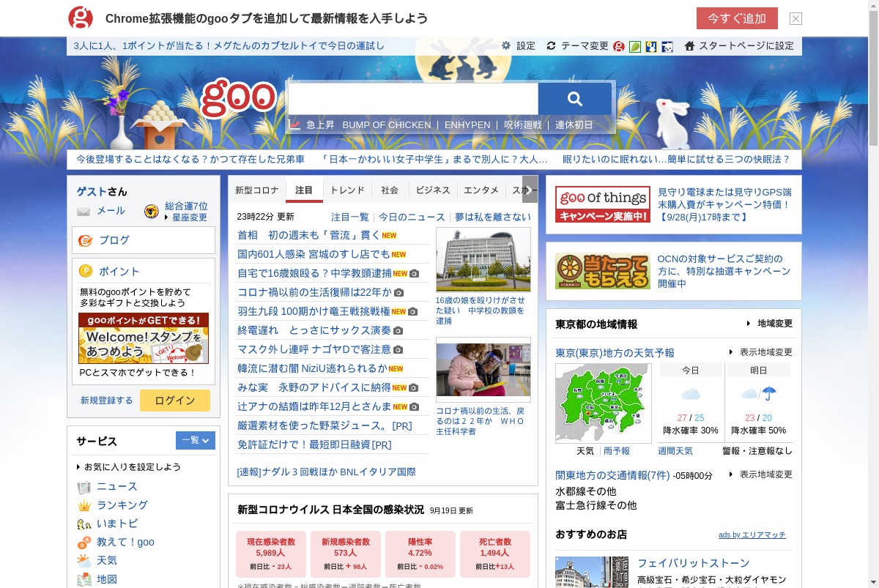The height and width of the screenshot is (588, 879).
Task: Click the horoscope ranking icon
Action: pyautogui.click(x=152, y=212)
